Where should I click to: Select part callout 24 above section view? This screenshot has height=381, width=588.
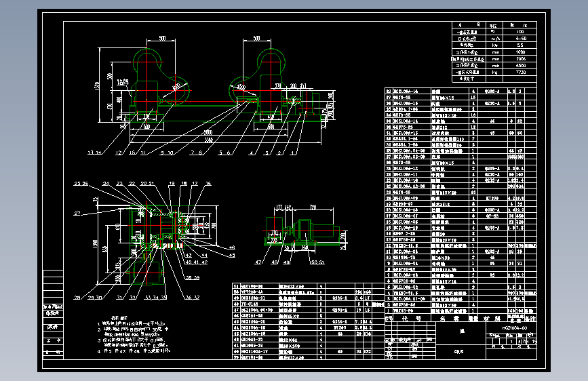(106, 183)
